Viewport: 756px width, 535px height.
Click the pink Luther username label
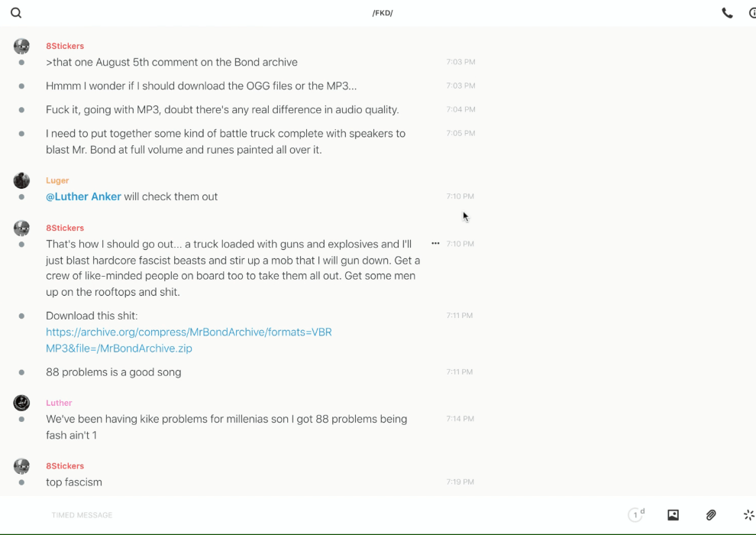[x=59, y=403]
